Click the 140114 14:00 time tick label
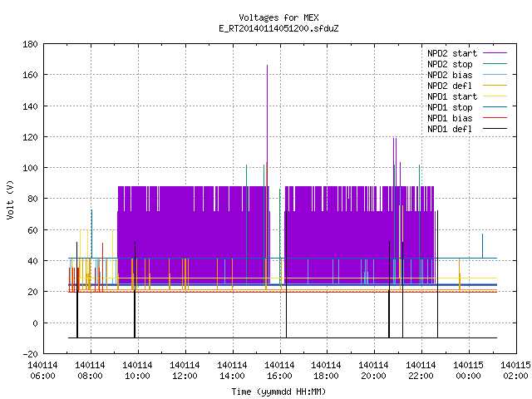Image resolution: width=532 pixels, height=399 pixels. pos(232,371)
